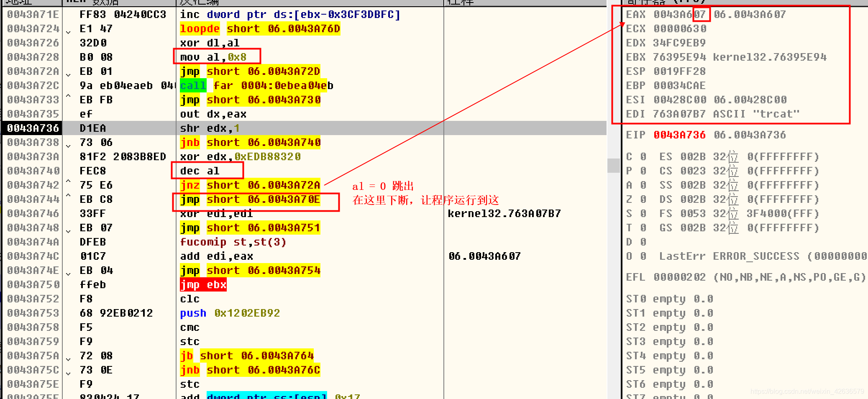
Task: Select the EFL register value 00000202
Action: click(x=680, y=277)
